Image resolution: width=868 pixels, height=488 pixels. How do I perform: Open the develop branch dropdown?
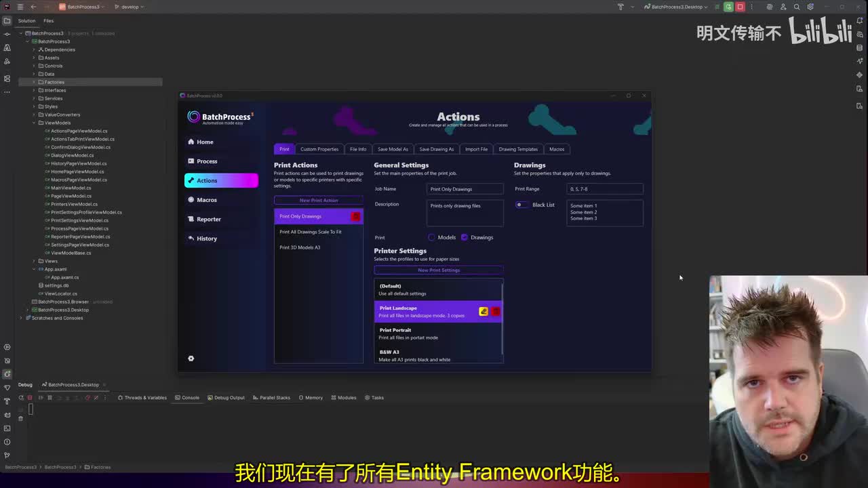(130, 7)
